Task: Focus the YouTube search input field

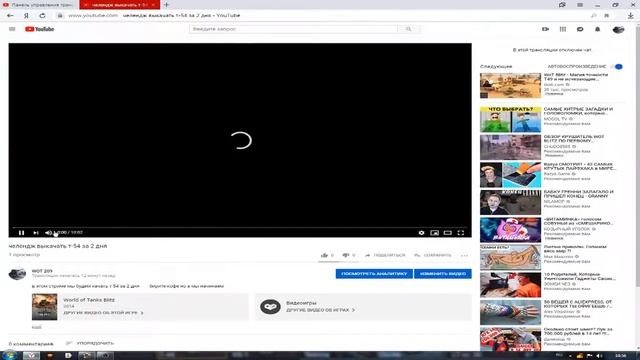Action: [x=293, y=29]
